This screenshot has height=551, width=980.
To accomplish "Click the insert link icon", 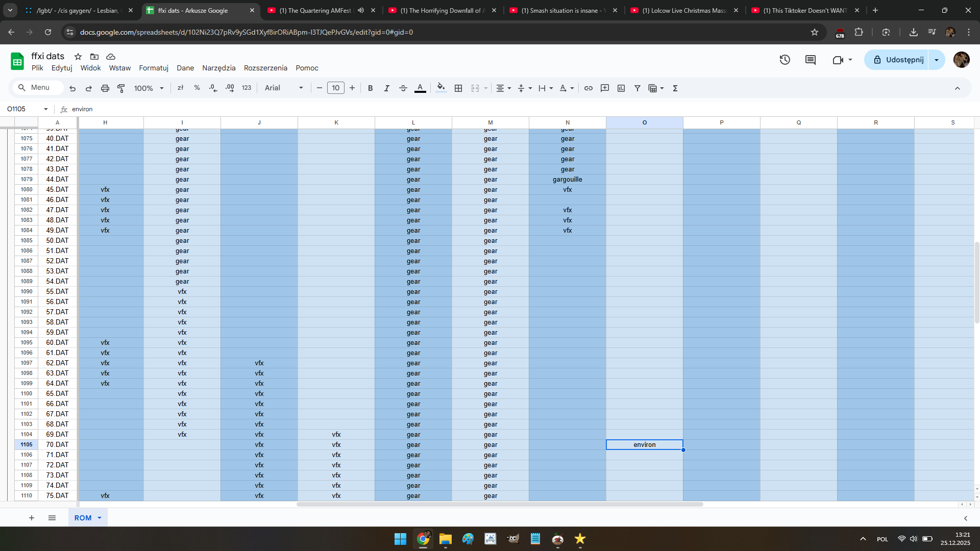I will click(588, 88).
